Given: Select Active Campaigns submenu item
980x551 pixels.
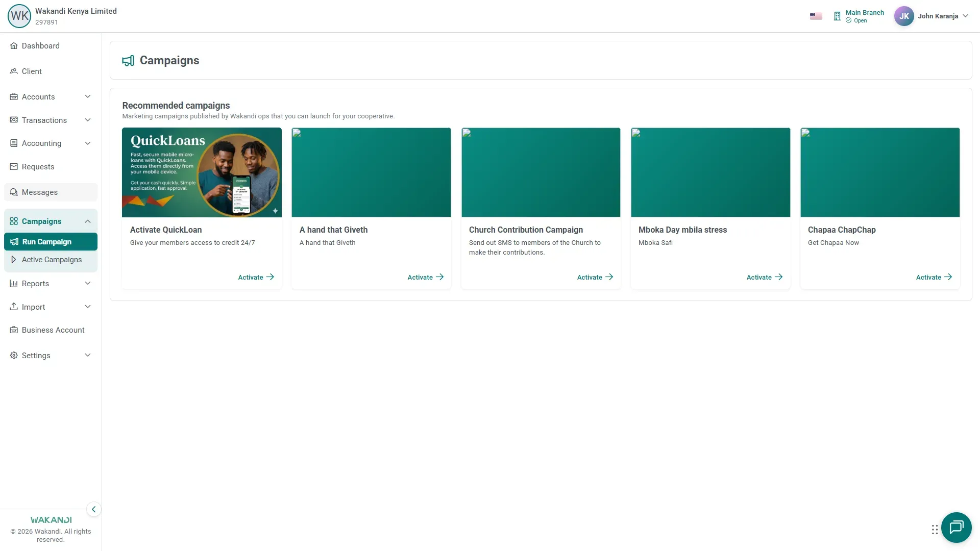Looking at the screenshot, I should click(x=51, y=260).
